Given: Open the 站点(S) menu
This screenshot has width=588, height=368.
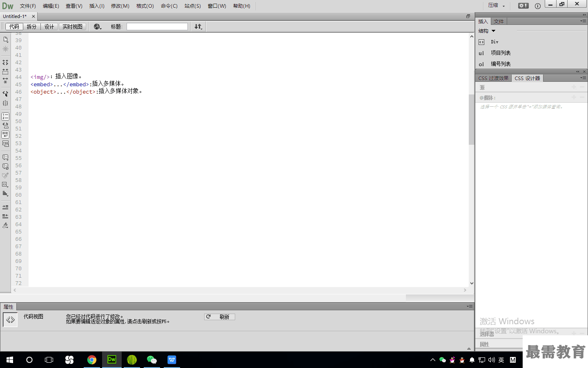Looking at the screenshot, I should point(192,6).
